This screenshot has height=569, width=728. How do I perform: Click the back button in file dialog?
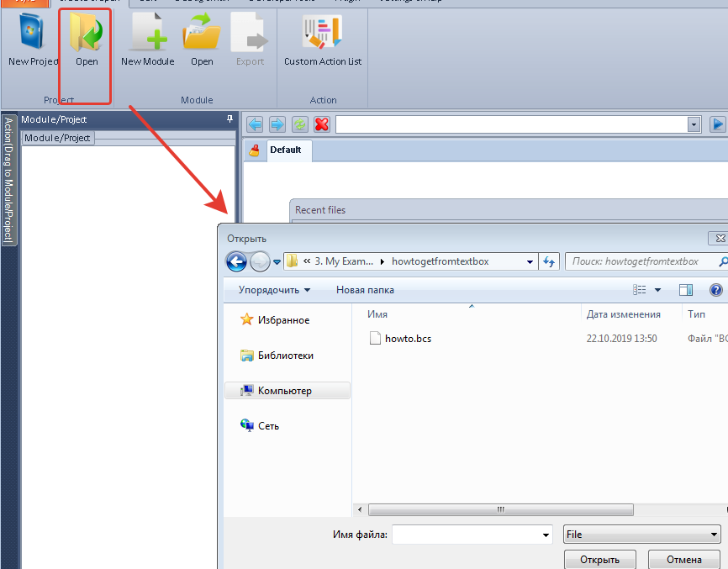click(237, 261)
